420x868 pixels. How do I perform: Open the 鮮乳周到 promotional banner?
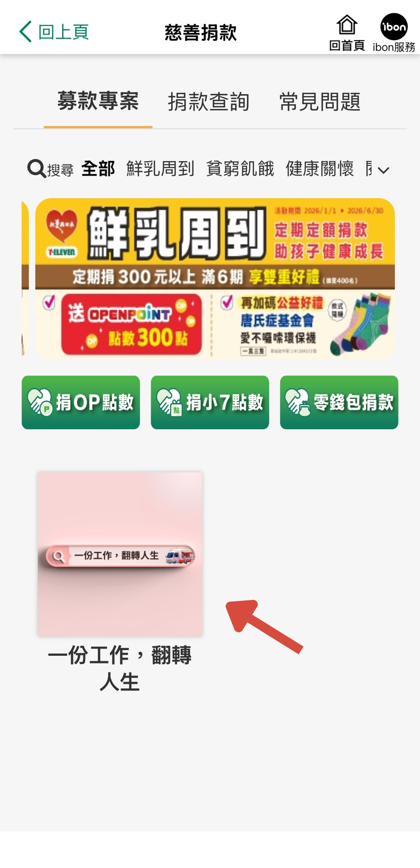[x=215, y=278]
